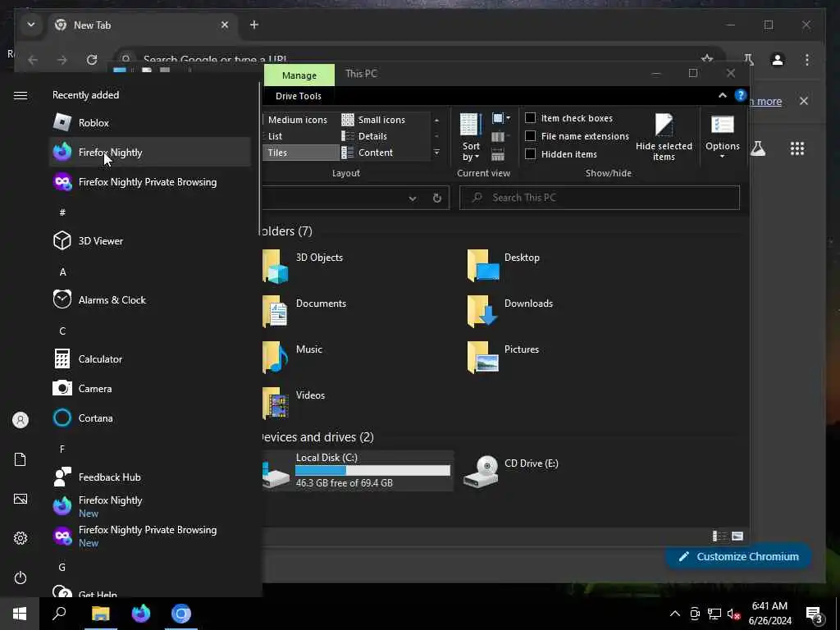Choose the Small icons layout
The height and width of the screenshot is (630, 840).
click(373, 120)
